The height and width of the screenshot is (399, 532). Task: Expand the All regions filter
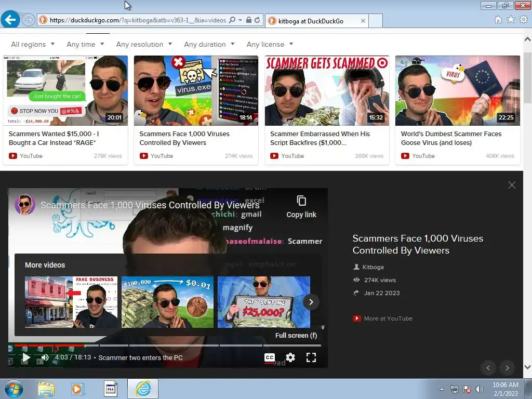coord(33,44)
